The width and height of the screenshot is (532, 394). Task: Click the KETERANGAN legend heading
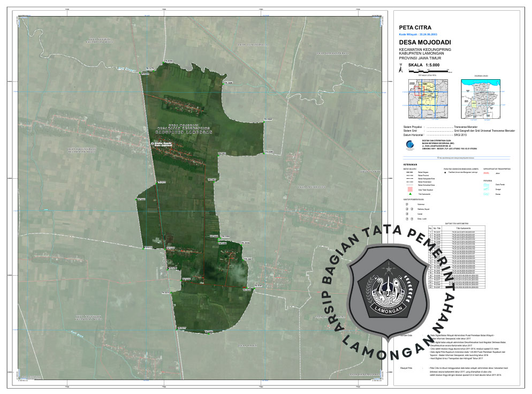click(x=409, y=165)
